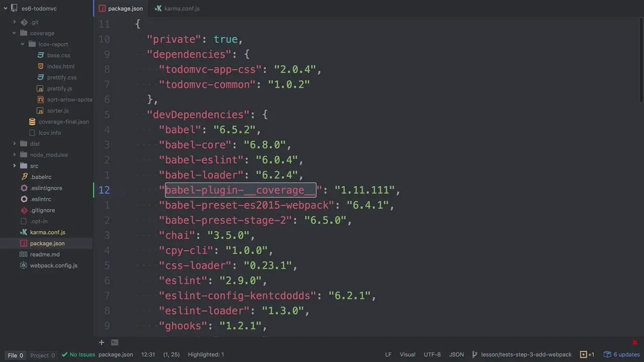The width and height of the screenshot is (644, 362).
Task: Expand the .git folder chevron
Action: [15, 22]
